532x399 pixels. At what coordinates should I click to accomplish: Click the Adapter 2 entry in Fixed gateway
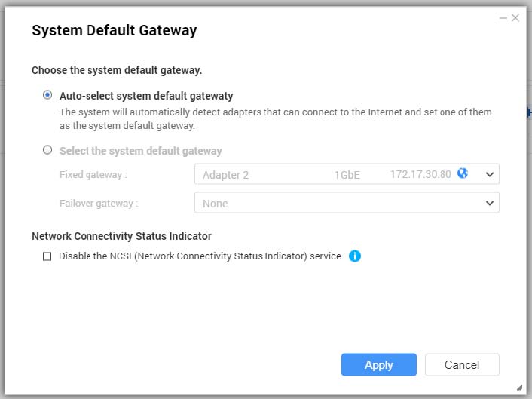pos(225,175)
